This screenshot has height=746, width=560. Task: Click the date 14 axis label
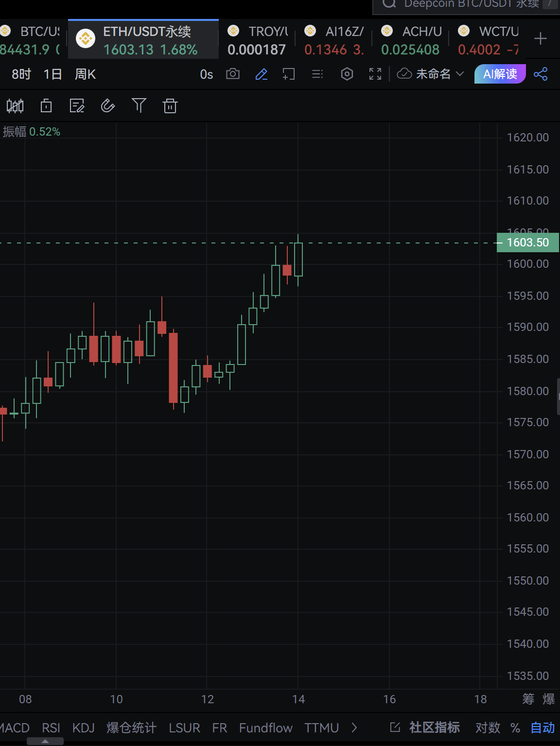(x=298, y=699)
